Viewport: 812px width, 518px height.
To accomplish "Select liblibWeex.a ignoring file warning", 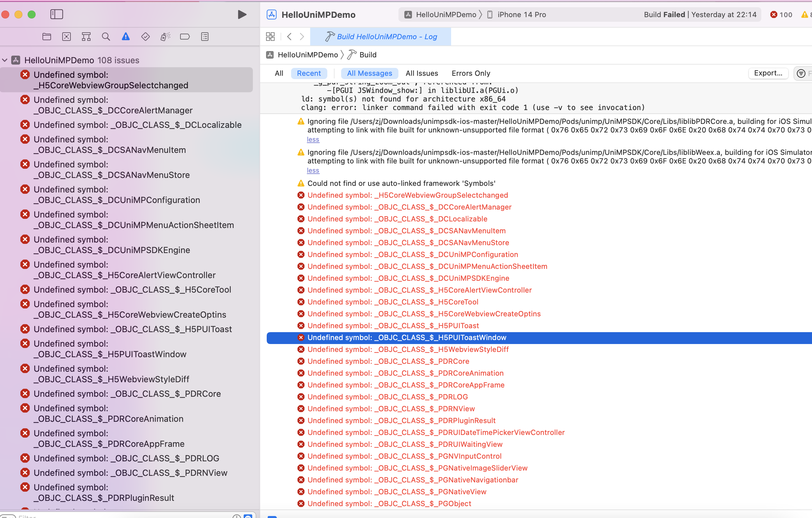I will (555, 157).
